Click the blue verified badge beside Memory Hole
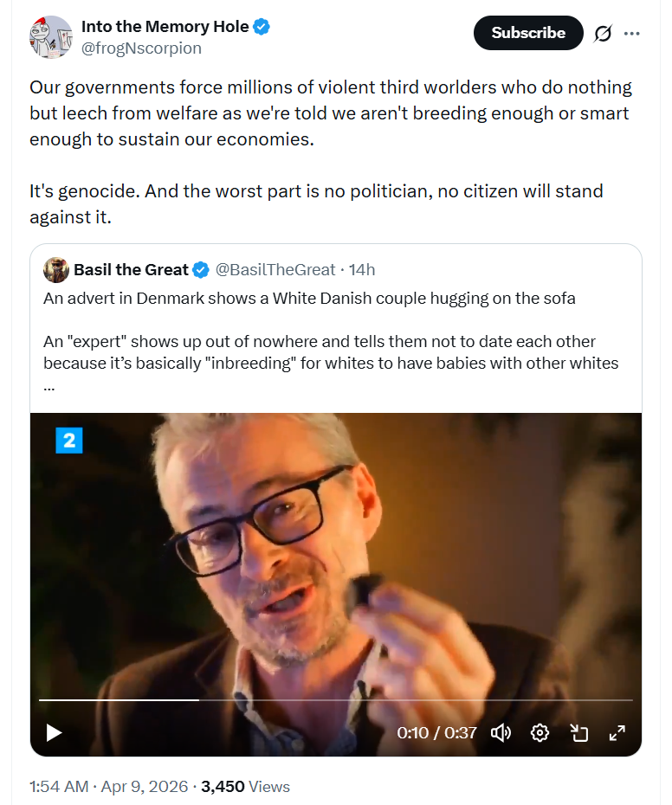Viewport: 672px width, 805px height. 262,26
